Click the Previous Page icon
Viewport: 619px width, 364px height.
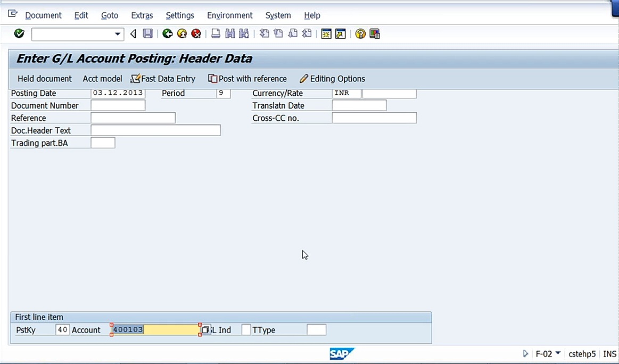(278, 34)
